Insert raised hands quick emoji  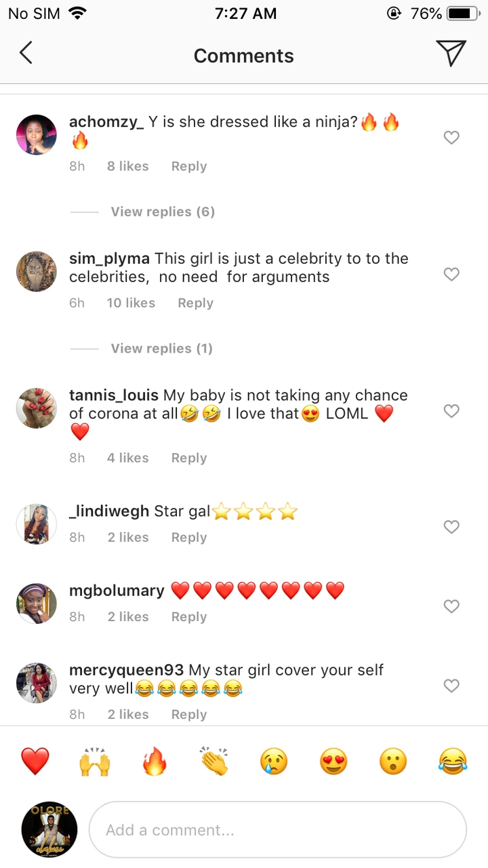(94, 762)
